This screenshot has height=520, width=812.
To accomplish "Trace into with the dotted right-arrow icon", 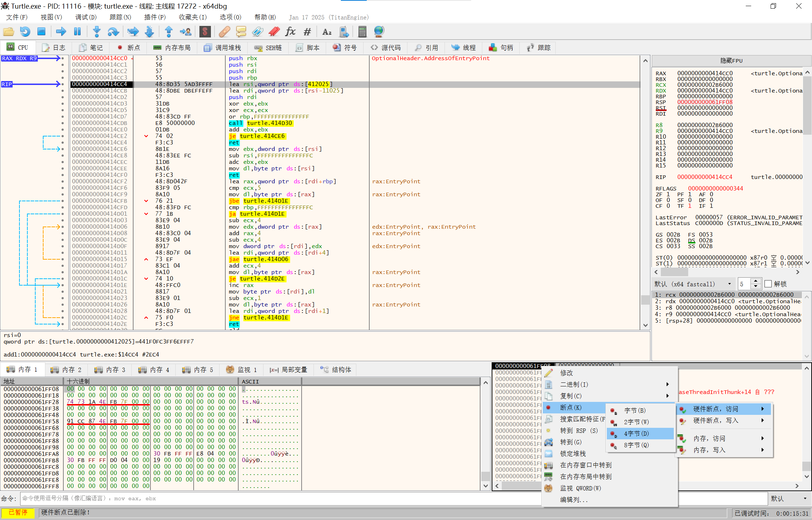I will tap(133, 32).
